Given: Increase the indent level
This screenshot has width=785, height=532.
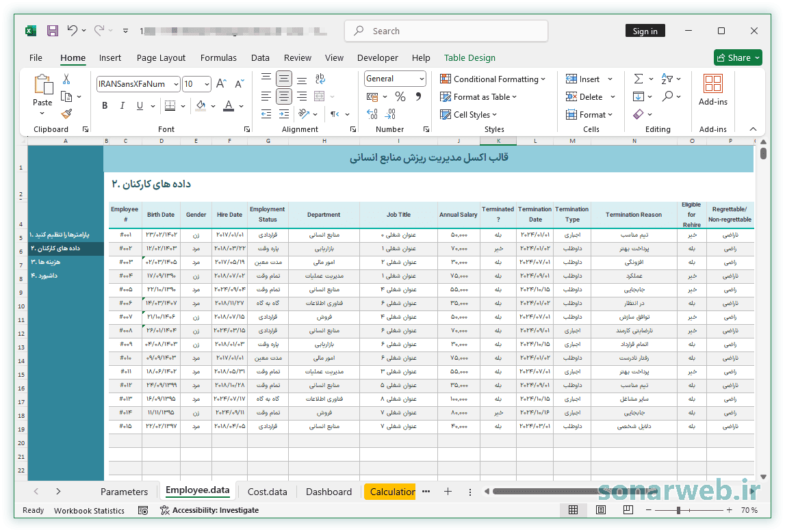Looking at the screenshot, I should [284, 114].
